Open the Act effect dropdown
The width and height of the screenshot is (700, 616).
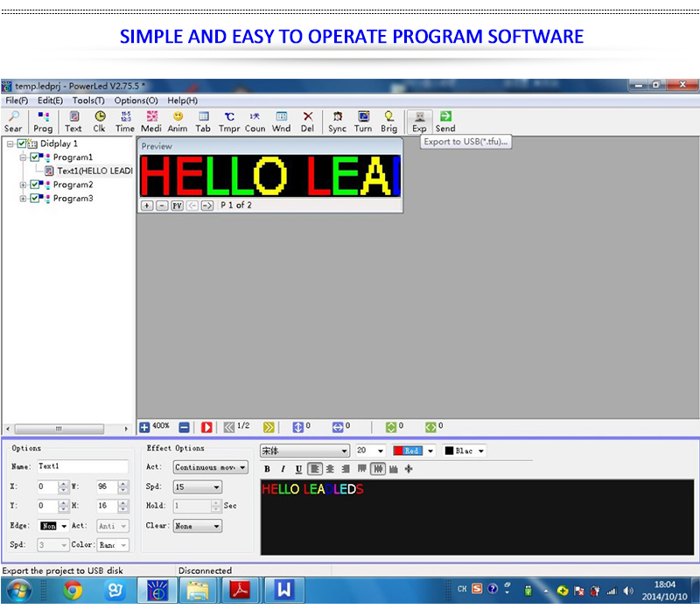242,467
